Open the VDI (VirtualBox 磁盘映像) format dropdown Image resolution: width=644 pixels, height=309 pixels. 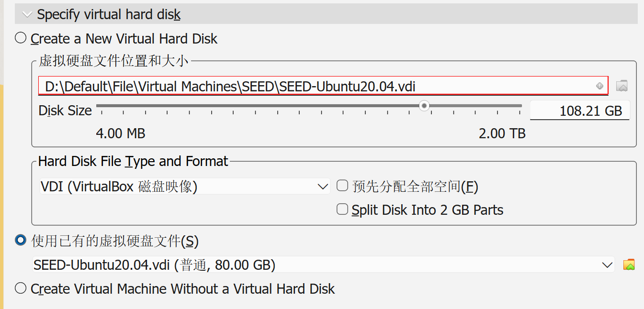pyautogui.click(x=184, y=187)
